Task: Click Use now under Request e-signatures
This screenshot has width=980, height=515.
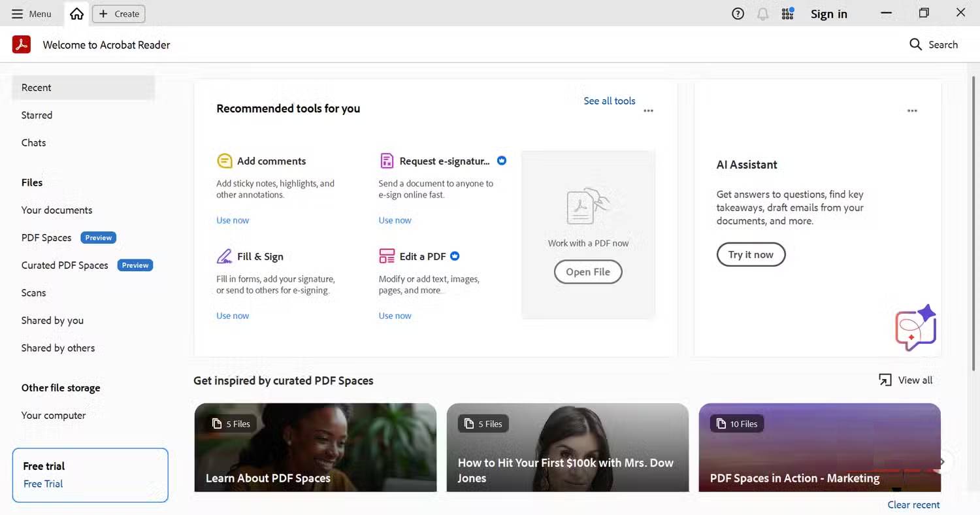Action: point(395,220)
